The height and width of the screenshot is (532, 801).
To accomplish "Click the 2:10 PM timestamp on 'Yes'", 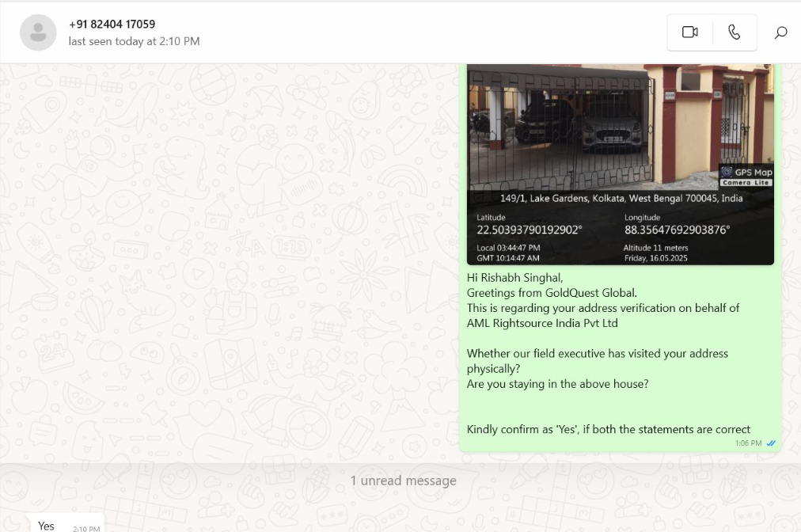I will click(85, 528).
